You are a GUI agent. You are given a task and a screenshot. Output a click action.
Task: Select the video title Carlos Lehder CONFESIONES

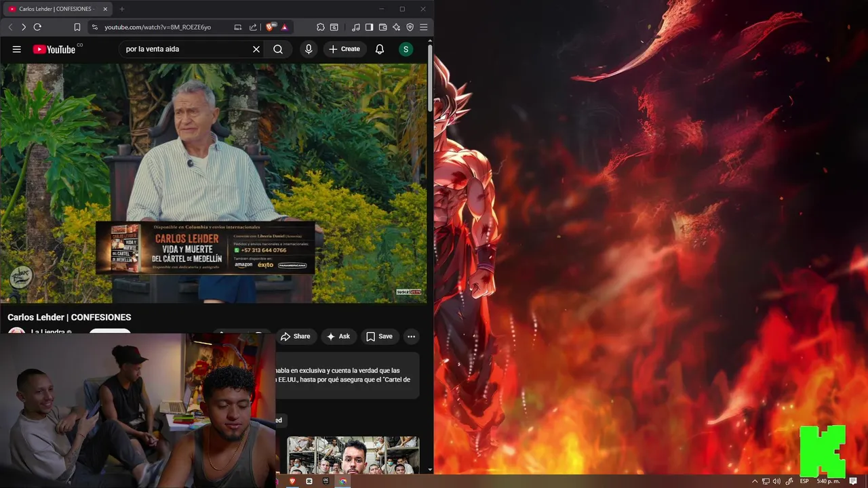pos(69,317)
